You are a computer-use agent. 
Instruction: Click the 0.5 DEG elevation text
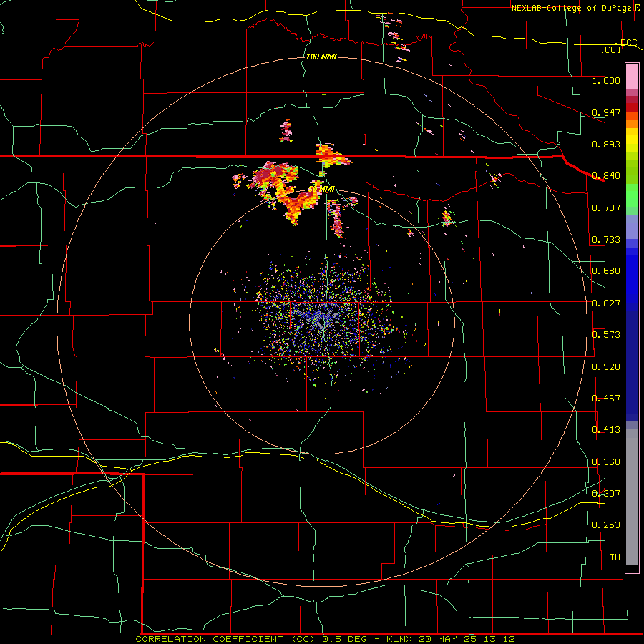pyautogui.click(x=346, y=639)
